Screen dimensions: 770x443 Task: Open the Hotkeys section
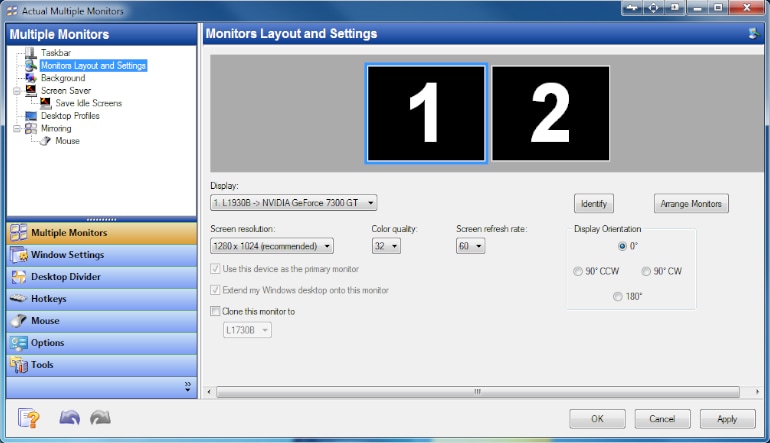pyautogui.click(x=102, y=299)
